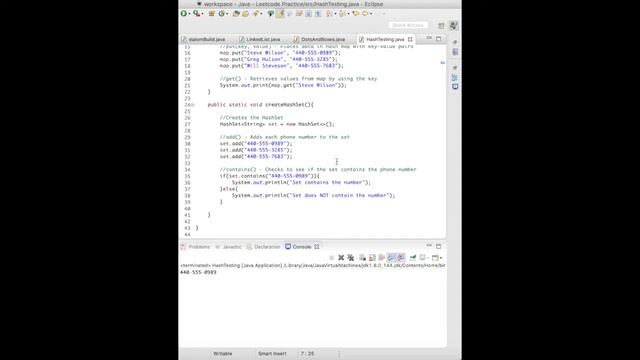Screen dimensions: 640x360
Task: Close the HashTesting.java tab
Action: (x=410, y=39)
